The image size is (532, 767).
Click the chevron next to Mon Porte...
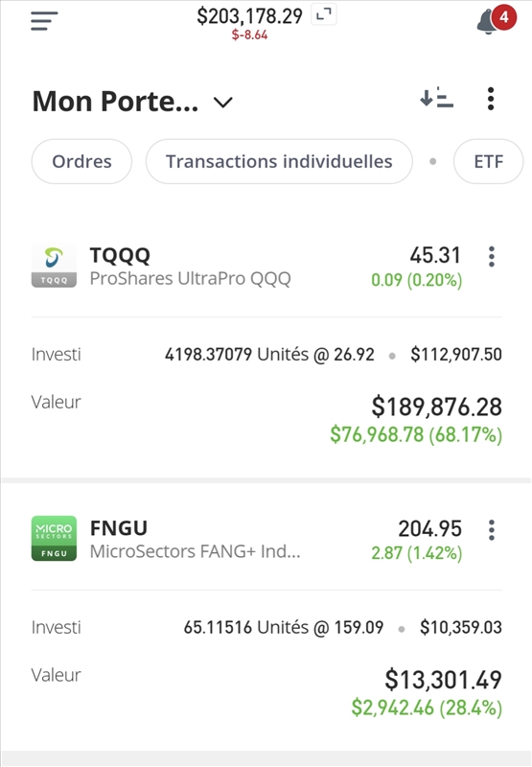pos(223,103)
